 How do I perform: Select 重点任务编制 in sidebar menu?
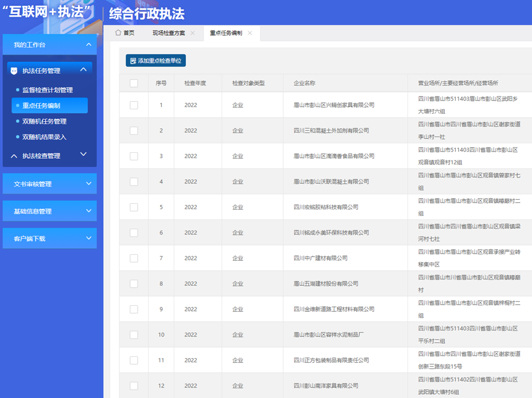pos(49,105)
